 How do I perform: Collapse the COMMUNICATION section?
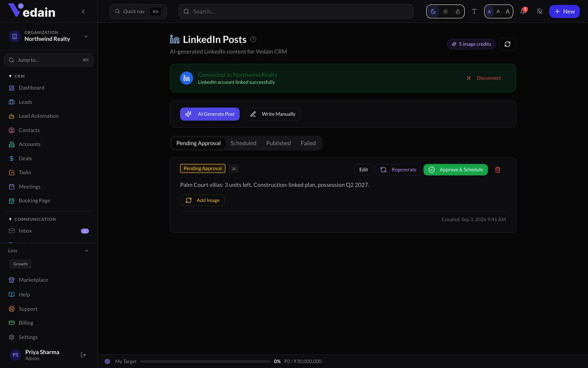click(32, 220)
